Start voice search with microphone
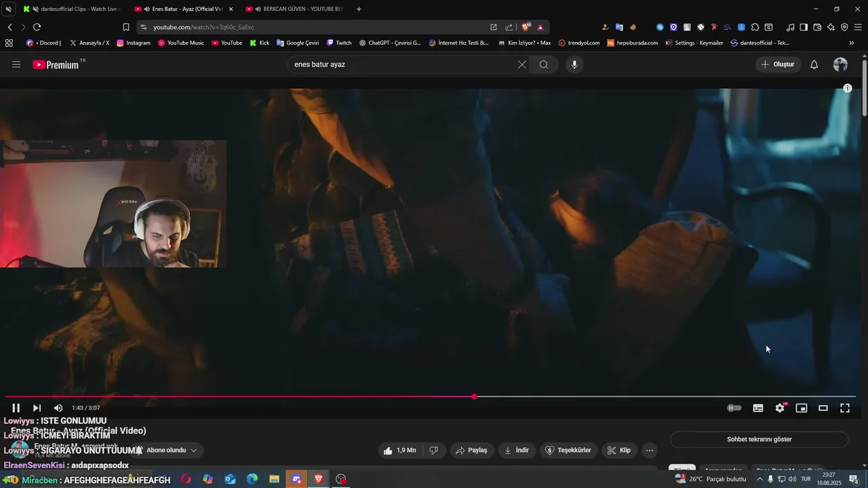 (x=574, y=64)
